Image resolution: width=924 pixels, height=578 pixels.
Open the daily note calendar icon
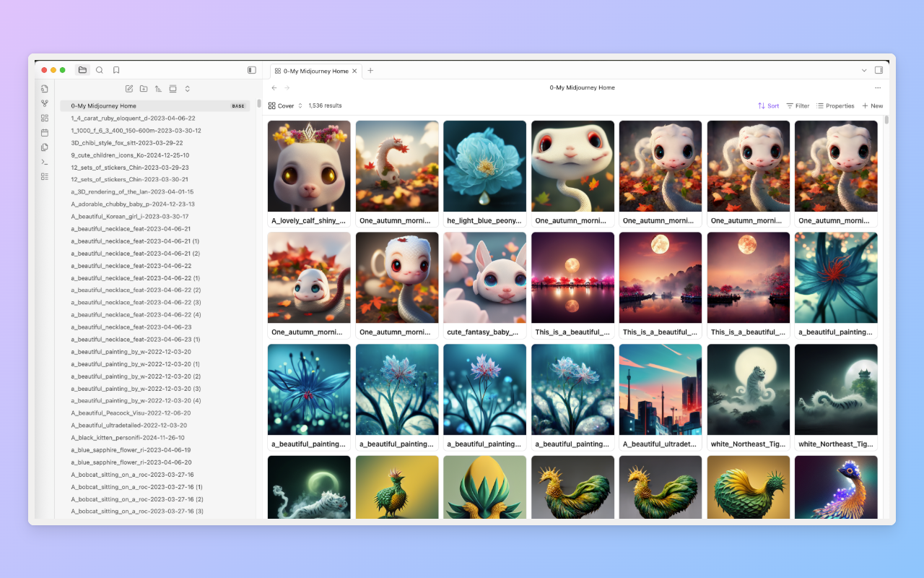[45, 132]
